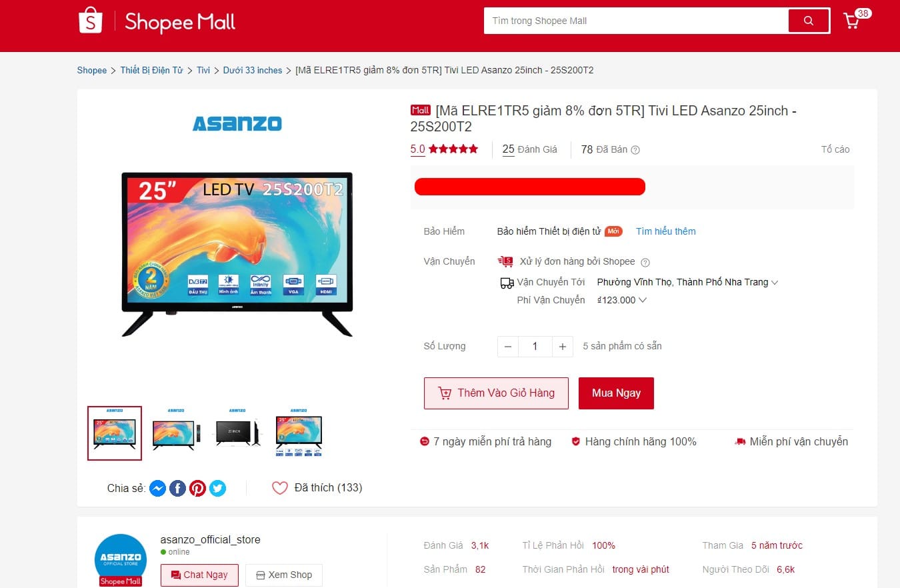Increase quantity with plus button
Viewport: 900px width, 588px height.
pyautogui.click(x=563, y=347)
